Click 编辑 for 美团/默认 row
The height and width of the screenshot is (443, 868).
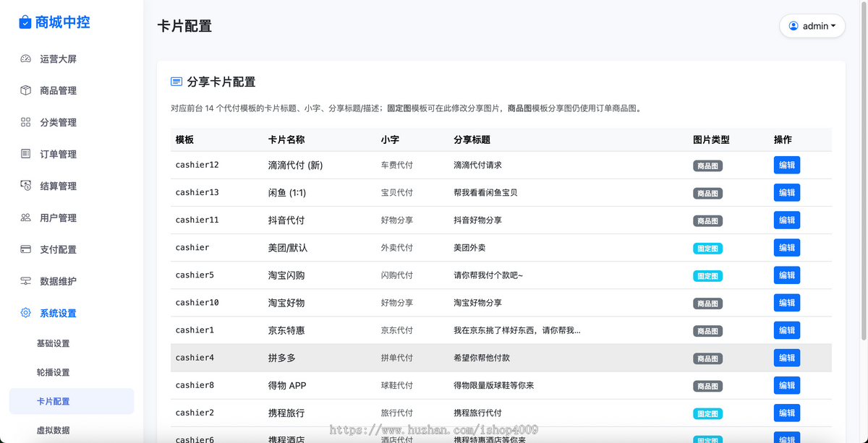pyautogui.click(x=787, y=248)
